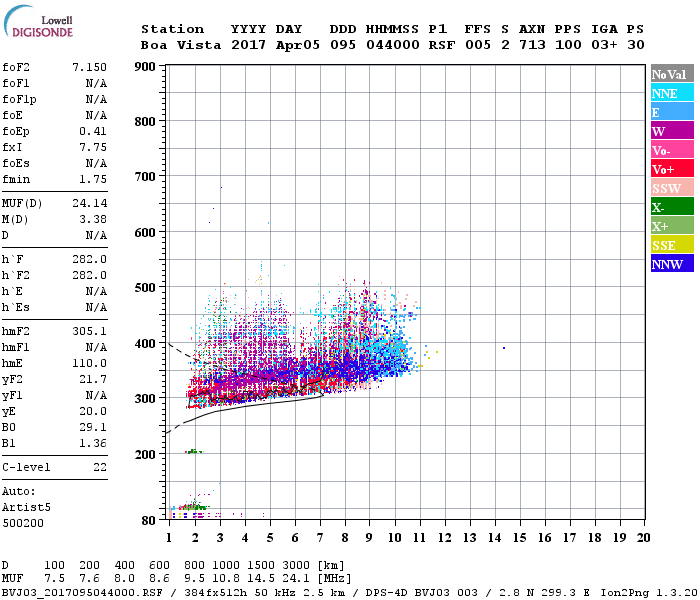Screen dimensions: 700x600
Task: Click the year 2017 in header
Action: pos(248,45)
